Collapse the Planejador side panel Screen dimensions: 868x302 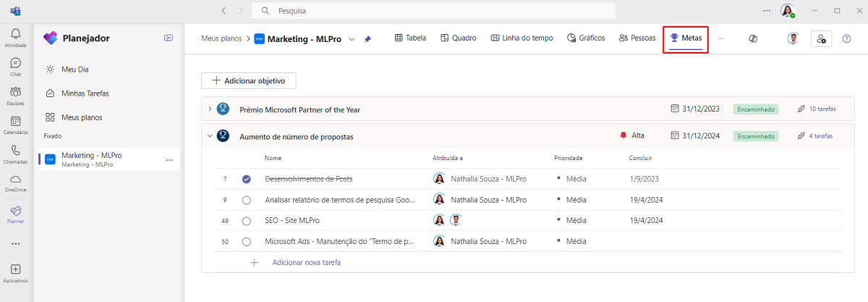pos(169,38)
